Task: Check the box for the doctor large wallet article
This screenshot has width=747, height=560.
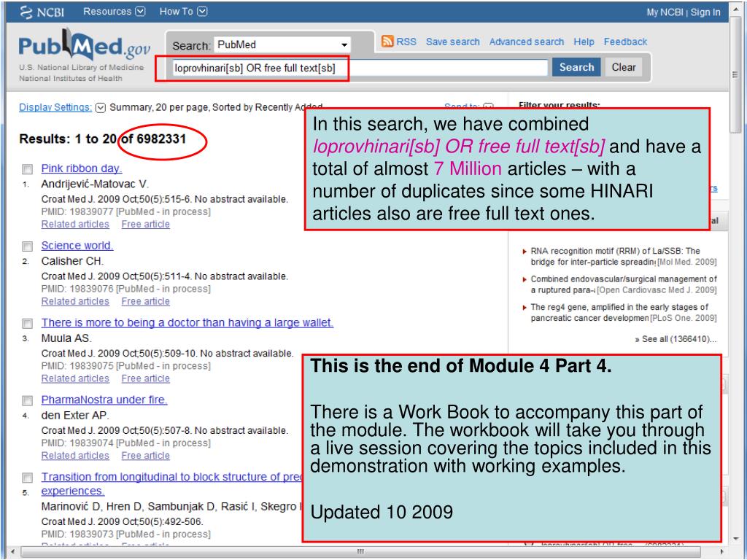Action: pos(28,324)
